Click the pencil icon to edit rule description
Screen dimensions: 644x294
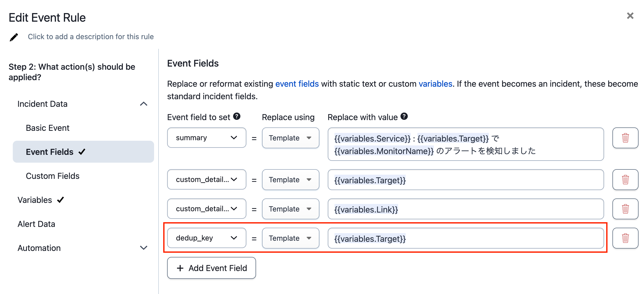(x=14, y=37)
